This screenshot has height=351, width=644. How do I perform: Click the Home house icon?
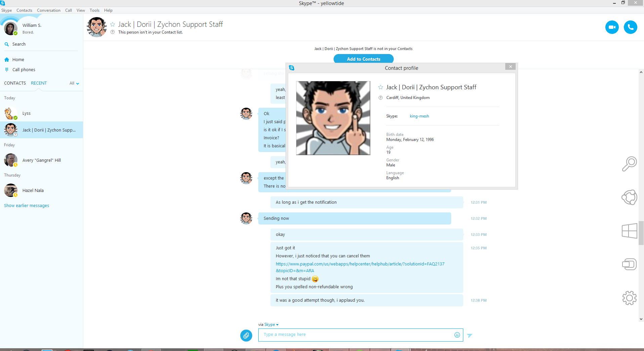click(7, 60)
